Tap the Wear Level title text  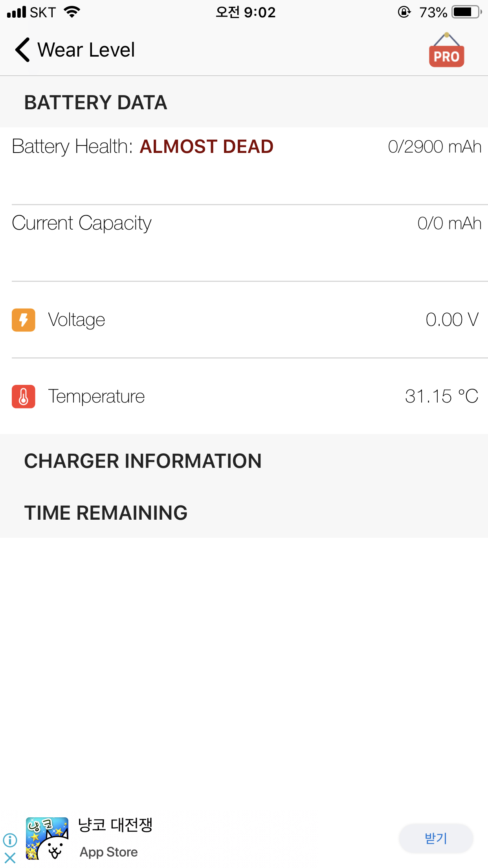(x=86, y=50)
